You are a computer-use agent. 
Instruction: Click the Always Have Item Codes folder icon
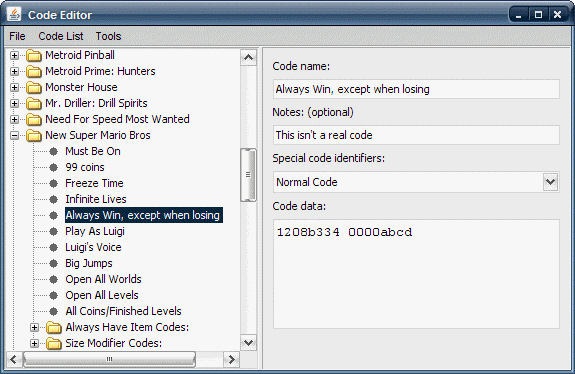pos(54,327)
